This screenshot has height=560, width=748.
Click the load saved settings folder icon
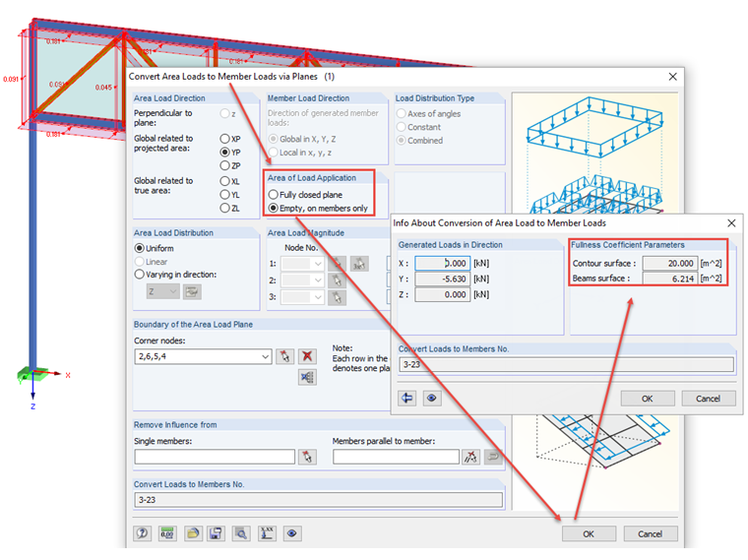[193, 532]
